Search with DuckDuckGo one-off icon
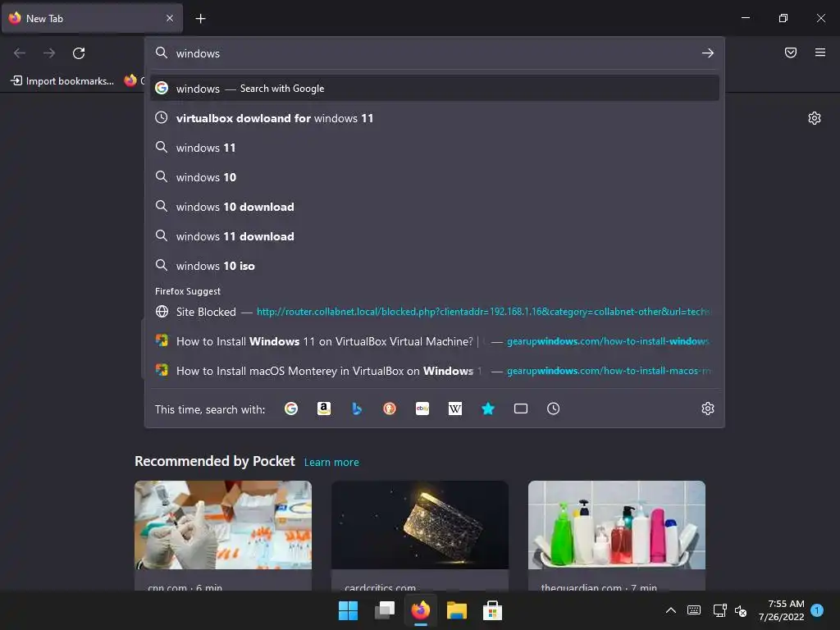 coord(390,409)
